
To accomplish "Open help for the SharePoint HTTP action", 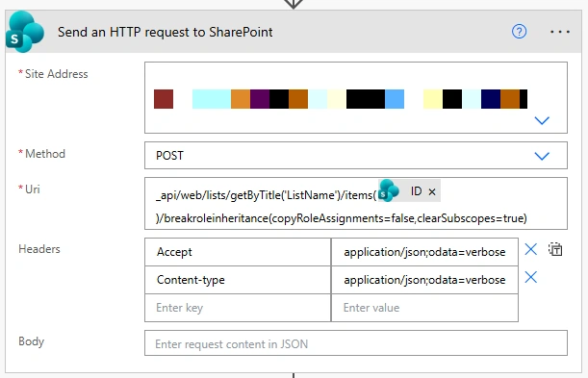I will click(519, 32).
